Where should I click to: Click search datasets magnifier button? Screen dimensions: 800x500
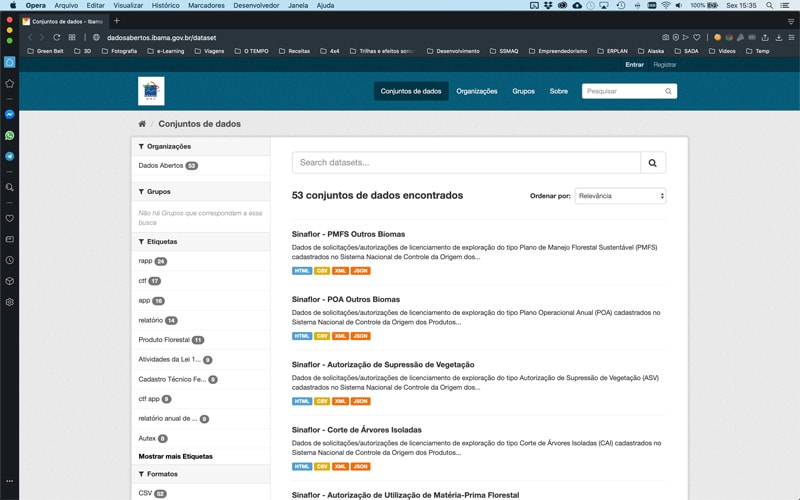(653, 163)
